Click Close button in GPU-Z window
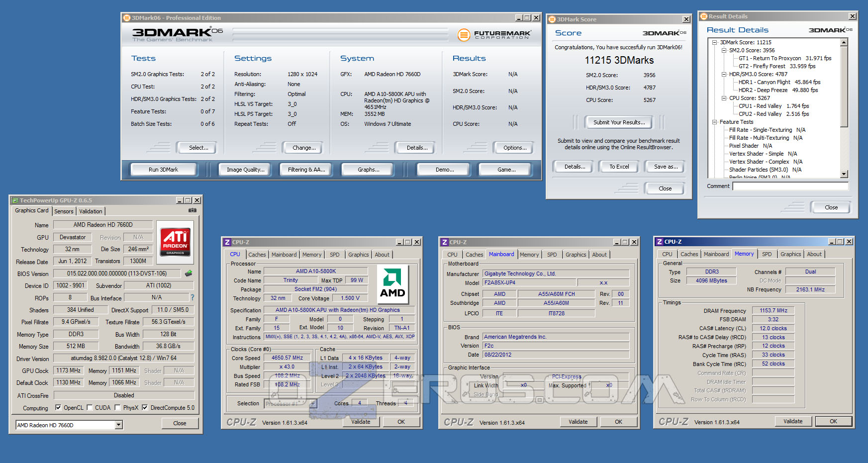868x463 pixels. [180, 423]
